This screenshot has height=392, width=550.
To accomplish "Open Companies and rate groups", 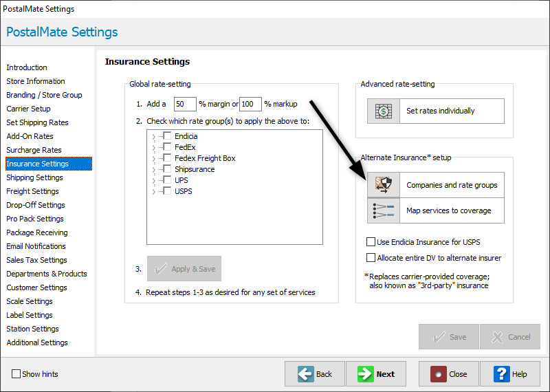I will pos(436,185).
